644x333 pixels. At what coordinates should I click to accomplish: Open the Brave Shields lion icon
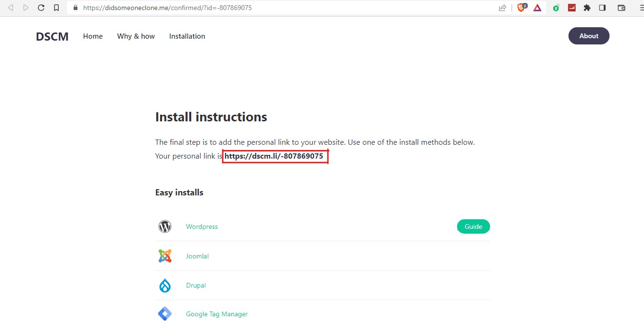click(x=522, y=8)
